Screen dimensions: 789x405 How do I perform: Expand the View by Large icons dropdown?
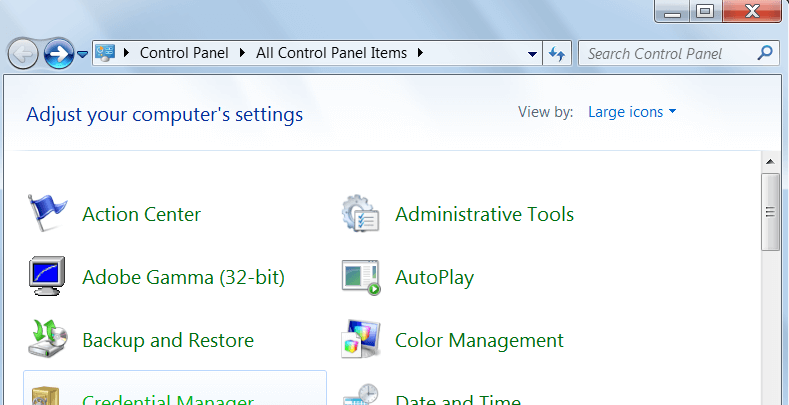point(632,112)
